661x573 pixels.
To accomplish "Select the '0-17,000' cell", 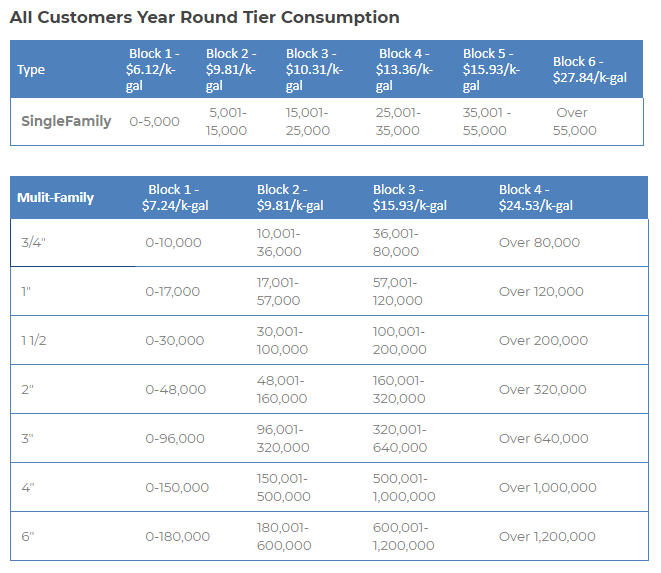I will coord(172,292).
